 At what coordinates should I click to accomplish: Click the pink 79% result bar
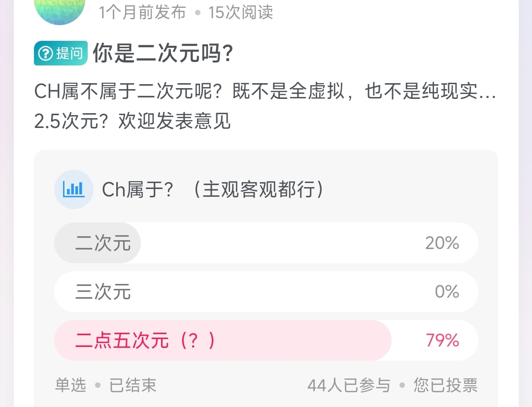(222, 340)
